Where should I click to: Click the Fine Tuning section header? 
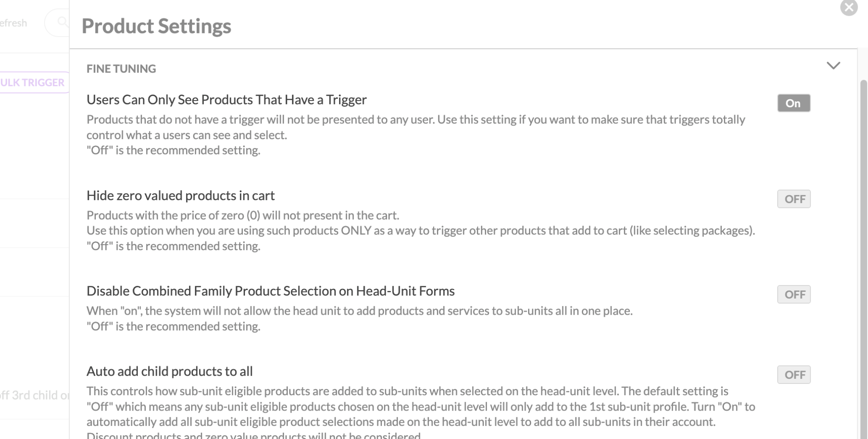pyautogui.click(x=121, y=69)
